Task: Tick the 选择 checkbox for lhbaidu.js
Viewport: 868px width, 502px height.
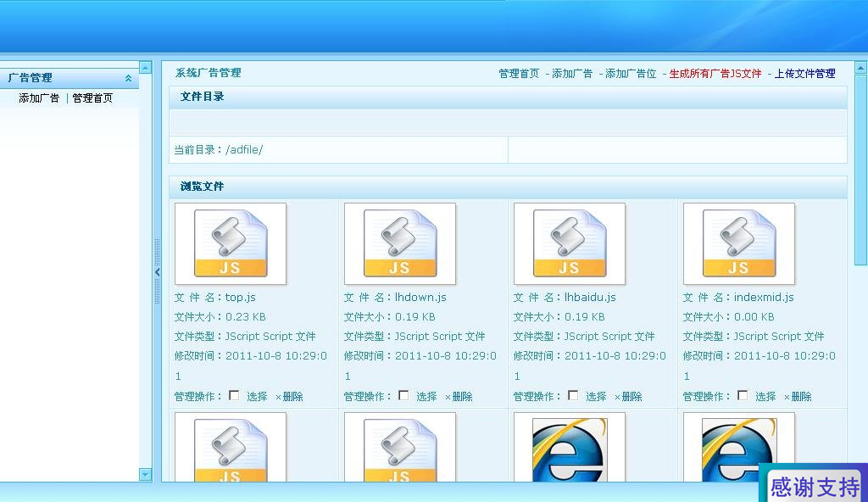Action: click(573, 395)
